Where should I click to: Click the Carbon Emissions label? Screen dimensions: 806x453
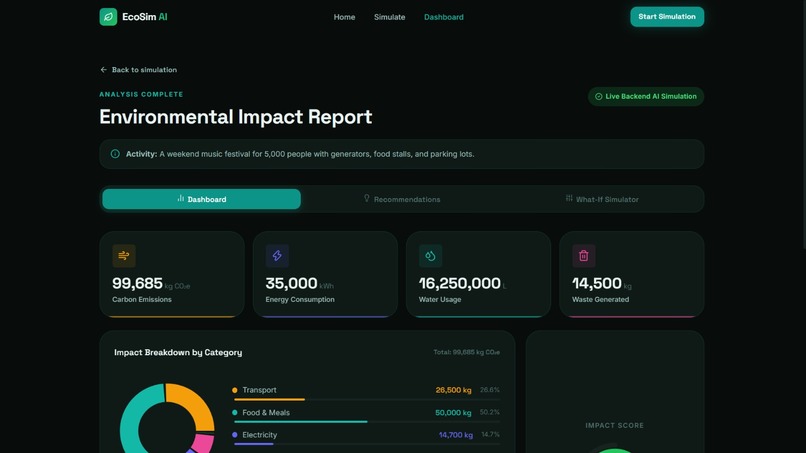[142, 299]
